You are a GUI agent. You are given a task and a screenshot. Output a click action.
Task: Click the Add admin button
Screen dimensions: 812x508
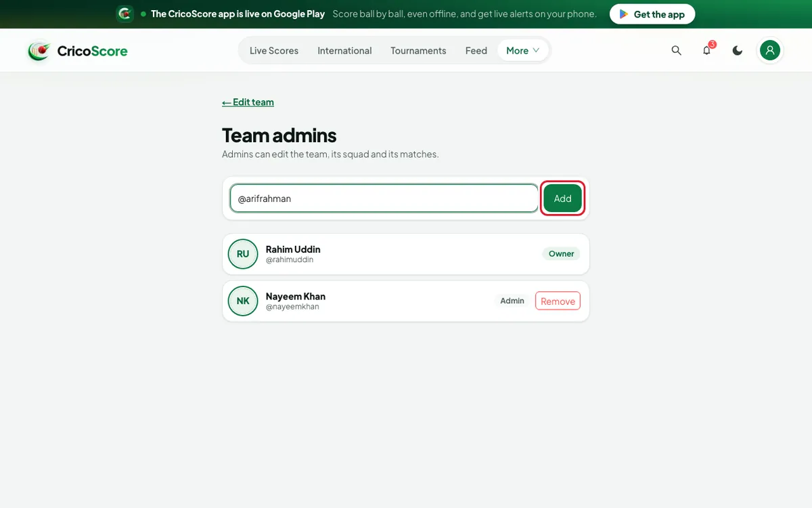[563, 198]
